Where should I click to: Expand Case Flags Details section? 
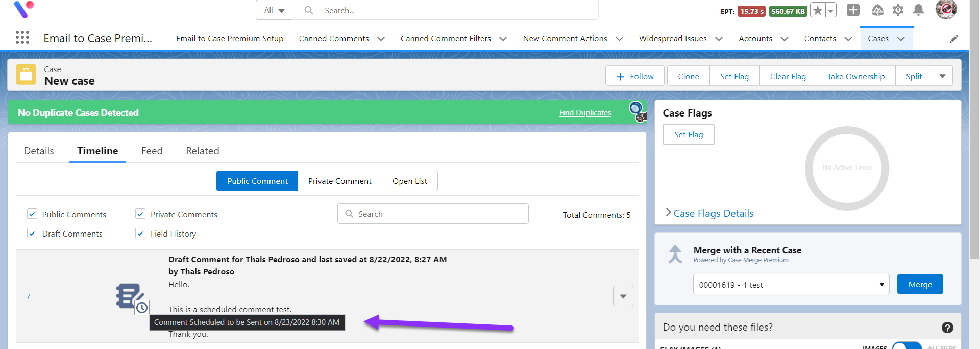click(709, 213)
